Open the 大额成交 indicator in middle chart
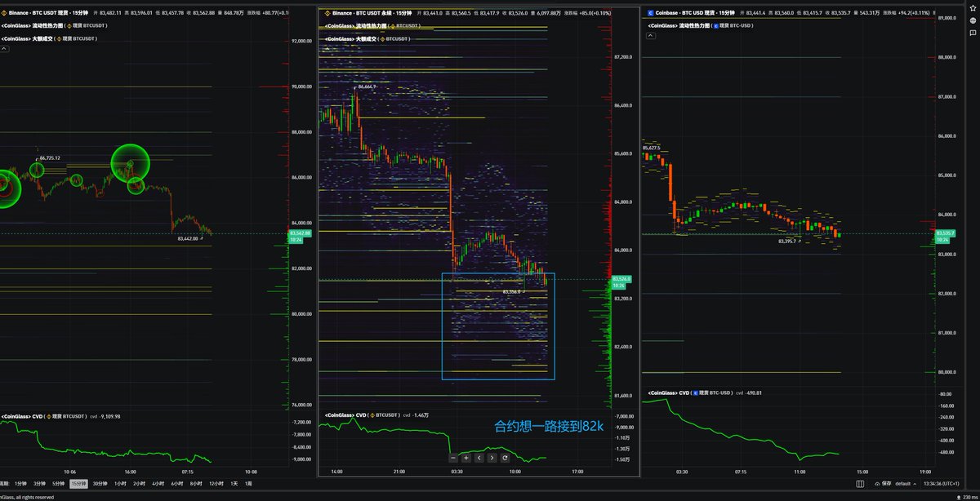Screen dimensions: 980x501 (x=367, y=38)
